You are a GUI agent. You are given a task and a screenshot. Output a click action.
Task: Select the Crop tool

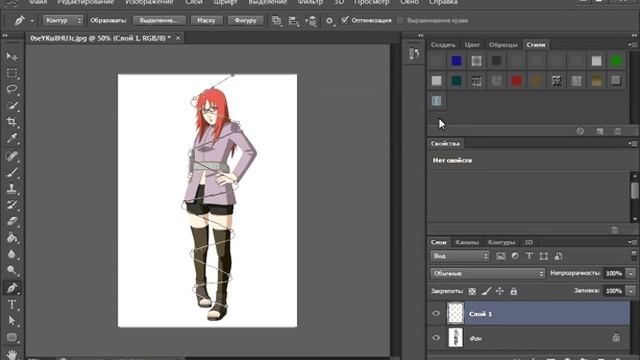[12, 122]
